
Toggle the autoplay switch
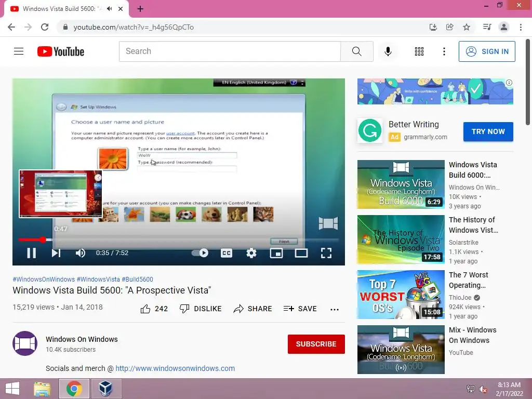pos(200,253)
